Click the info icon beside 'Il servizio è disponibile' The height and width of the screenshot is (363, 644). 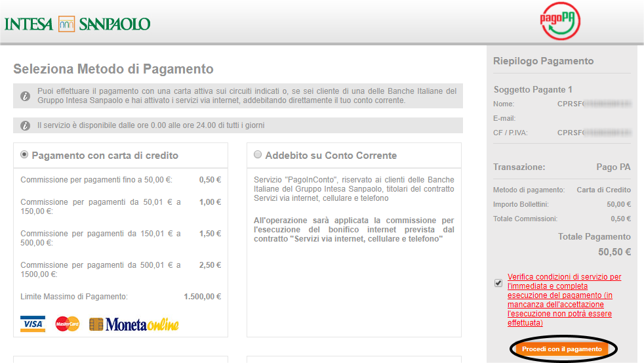click(x=25, y=125)
